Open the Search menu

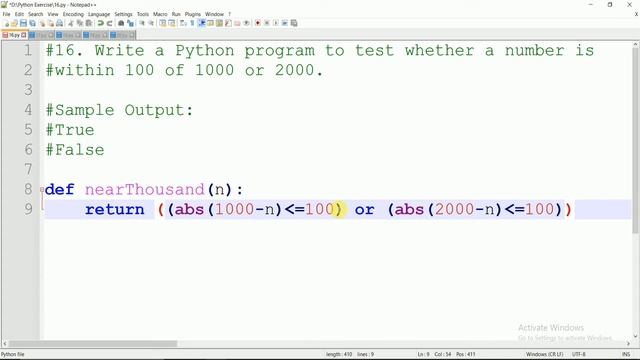point(36,14)
